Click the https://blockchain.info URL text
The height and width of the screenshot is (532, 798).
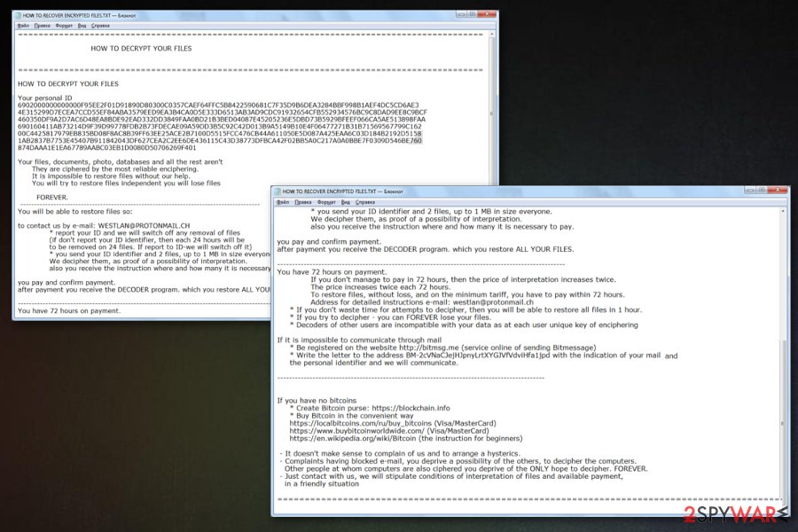411,408
